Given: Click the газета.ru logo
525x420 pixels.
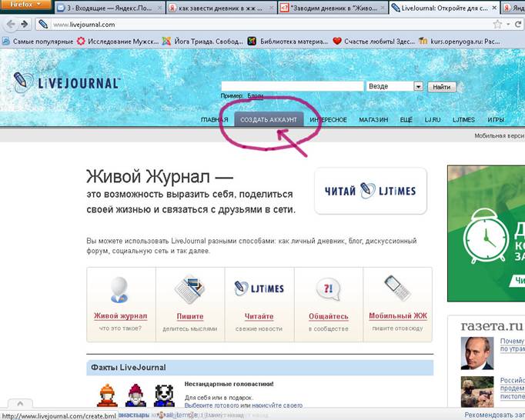Looking at the screenshot, I should [x=492, y=325].
